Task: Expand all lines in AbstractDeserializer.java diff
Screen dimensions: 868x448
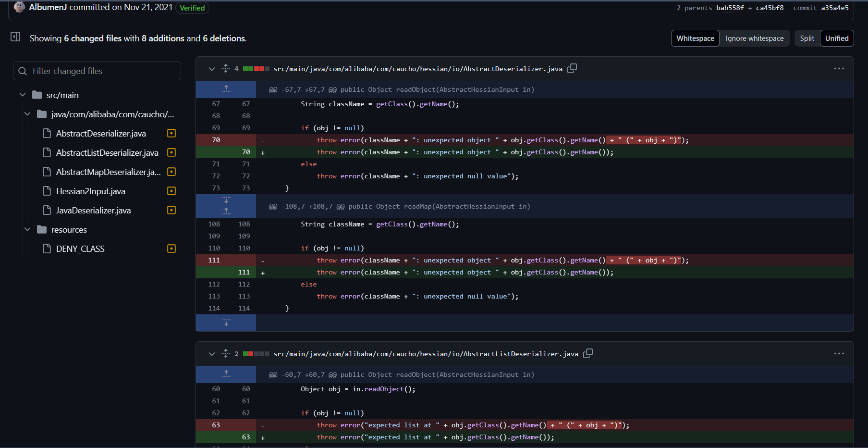Action: [x=226, y=68]
